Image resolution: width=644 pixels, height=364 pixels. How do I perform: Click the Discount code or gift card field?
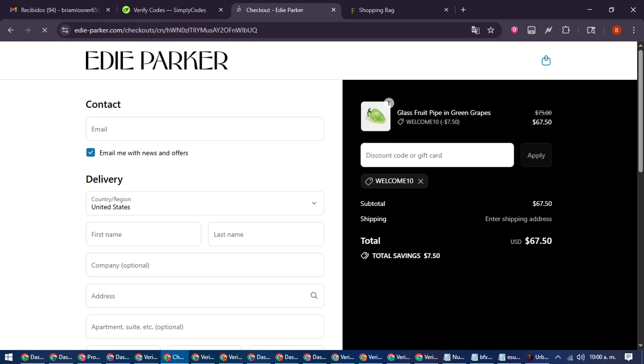(x=437, y=155)
